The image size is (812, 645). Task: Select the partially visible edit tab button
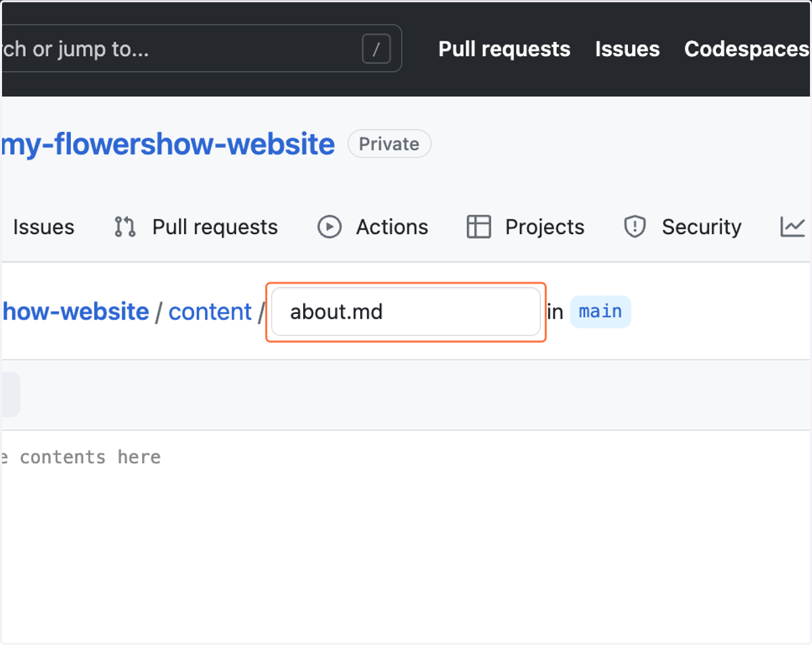(x=10, y=395)
